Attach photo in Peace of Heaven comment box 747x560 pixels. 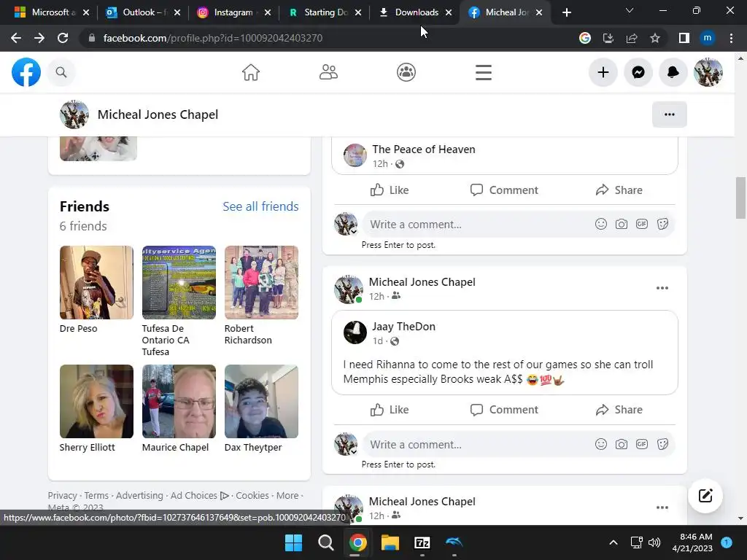tap(622, 224)
